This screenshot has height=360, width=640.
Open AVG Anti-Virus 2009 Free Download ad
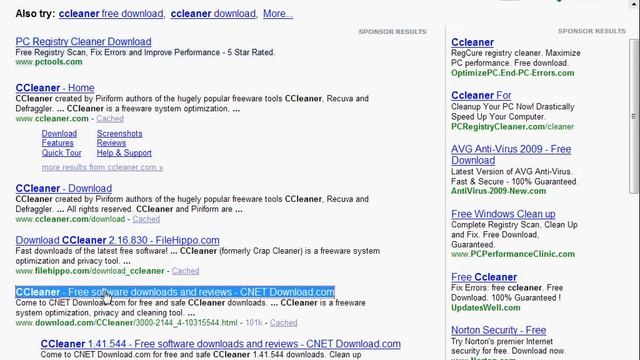point(511,155)
